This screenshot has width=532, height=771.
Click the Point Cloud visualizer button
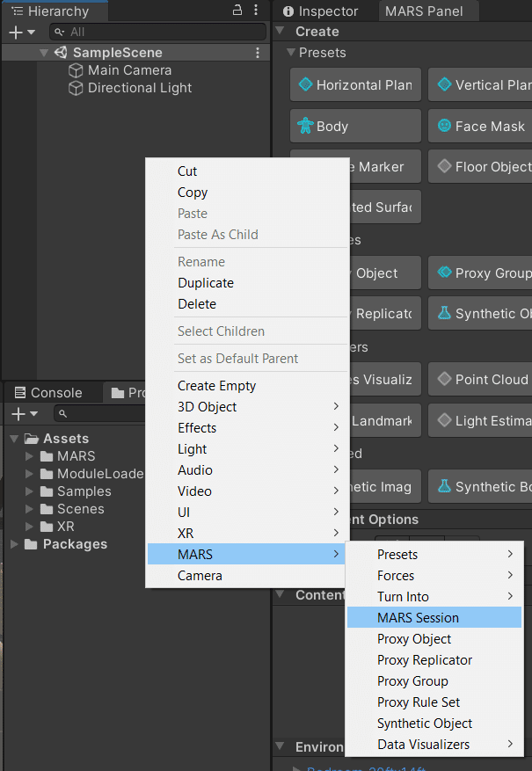(x=482, y=380)
